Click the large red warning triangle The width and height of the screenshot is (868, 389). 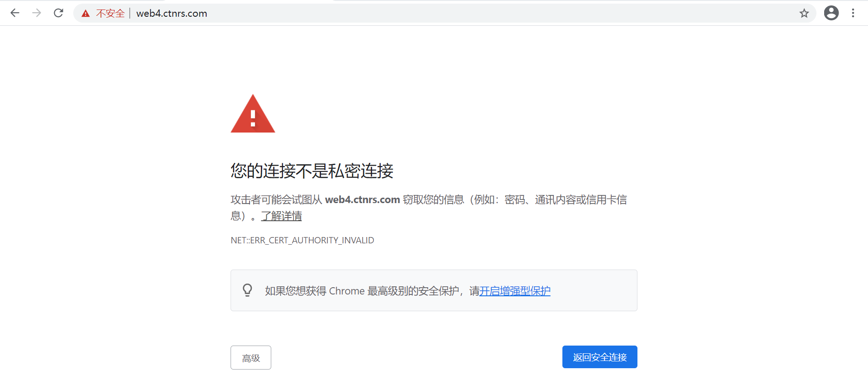(x=253, y=115)
